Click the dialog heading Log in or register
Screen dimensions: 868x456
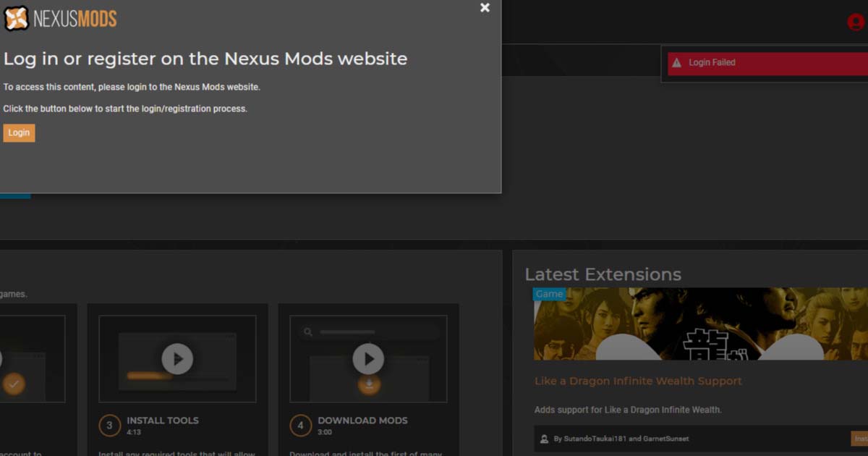(205, 59)
